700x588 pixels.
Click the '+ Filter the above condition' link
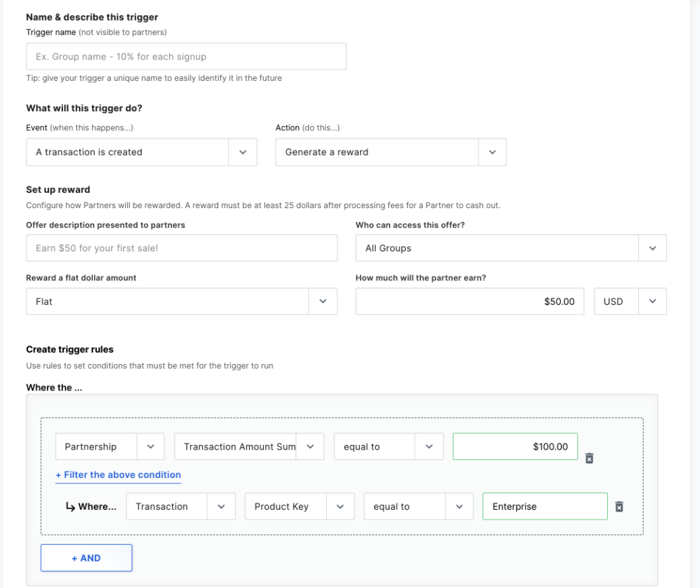pyautogui.click(x=117, y=475)
